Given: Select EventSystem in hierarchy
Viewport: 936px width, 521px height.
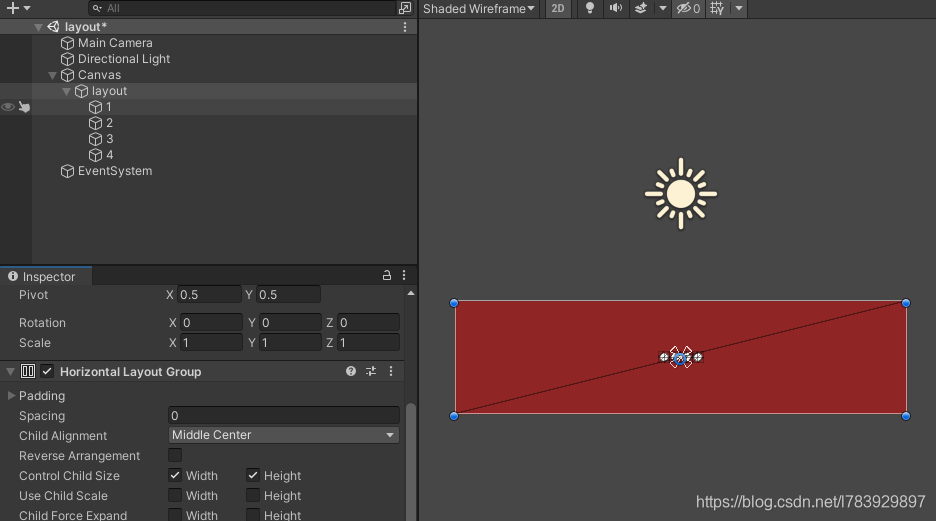Looking at the screenshot, I should point(115,171).
